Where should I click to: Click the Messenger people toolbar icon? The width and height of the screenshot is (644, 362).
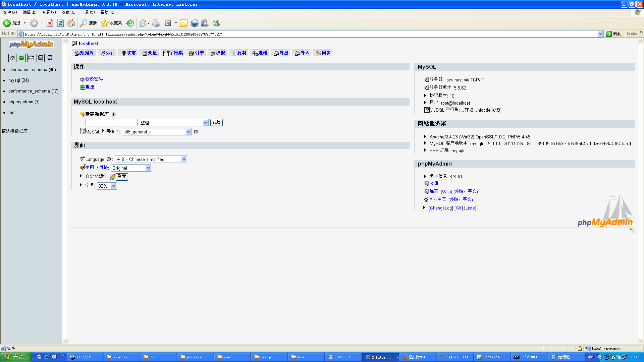coord(216,23)
